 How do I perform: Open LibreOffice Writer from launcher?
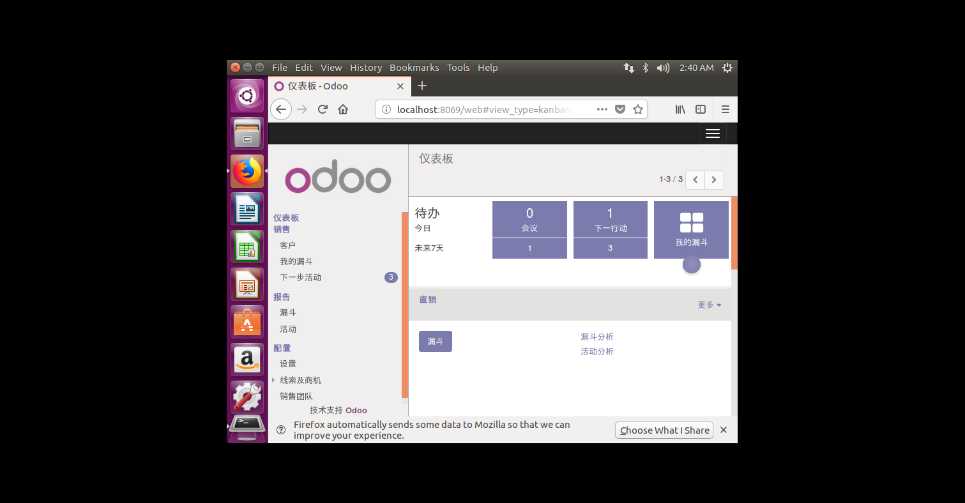pos(247,209)
